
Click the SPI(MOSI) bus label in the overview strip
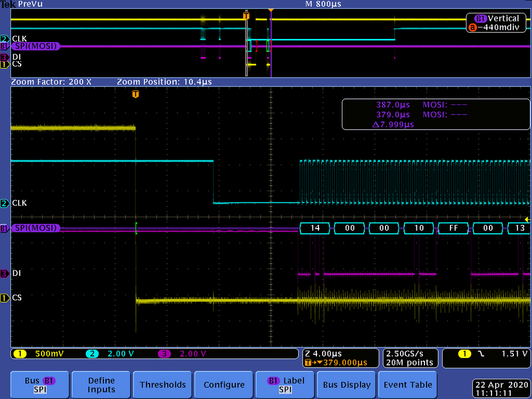point(36,46)
